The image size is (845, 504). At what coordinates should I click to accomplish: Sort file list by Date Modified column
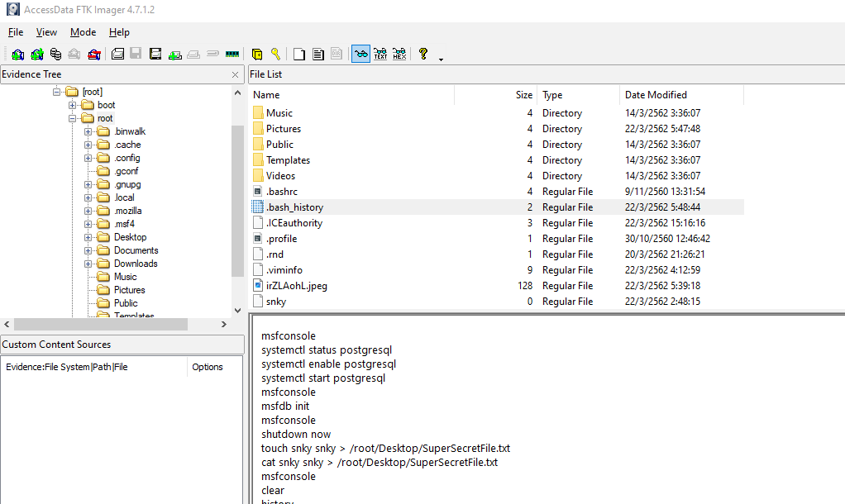point(656,95)
